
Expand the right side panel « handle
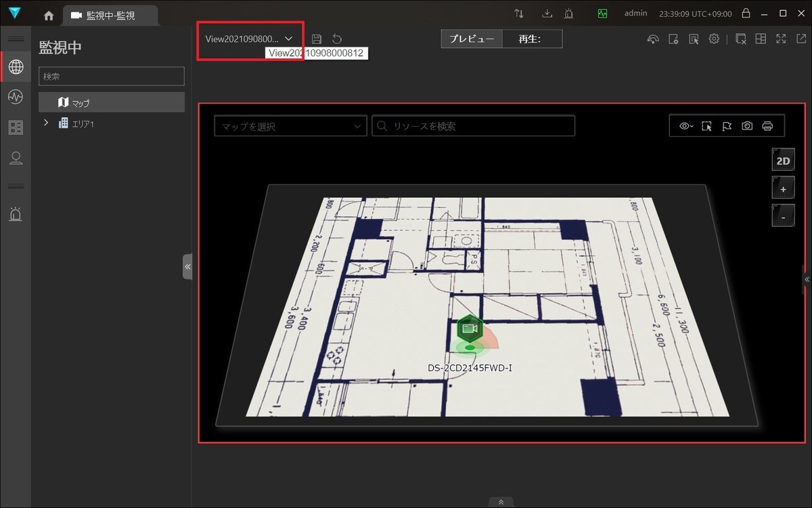tap(807, 279)
